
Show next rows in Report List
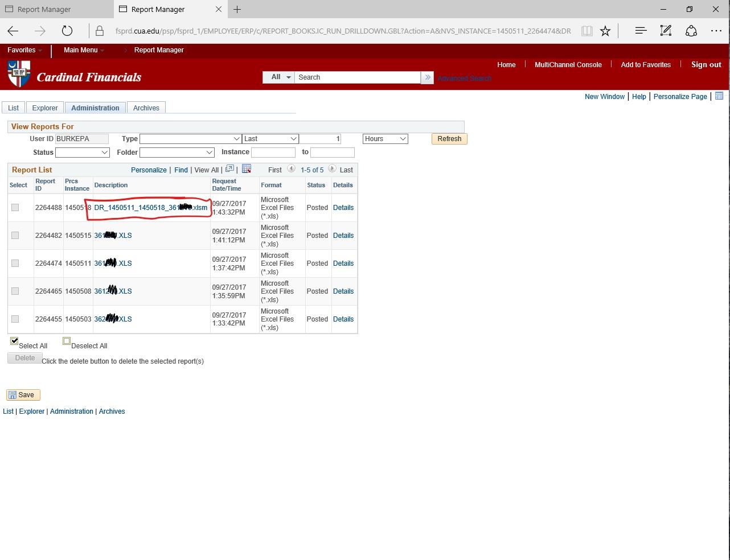click(x=332, y=169)
